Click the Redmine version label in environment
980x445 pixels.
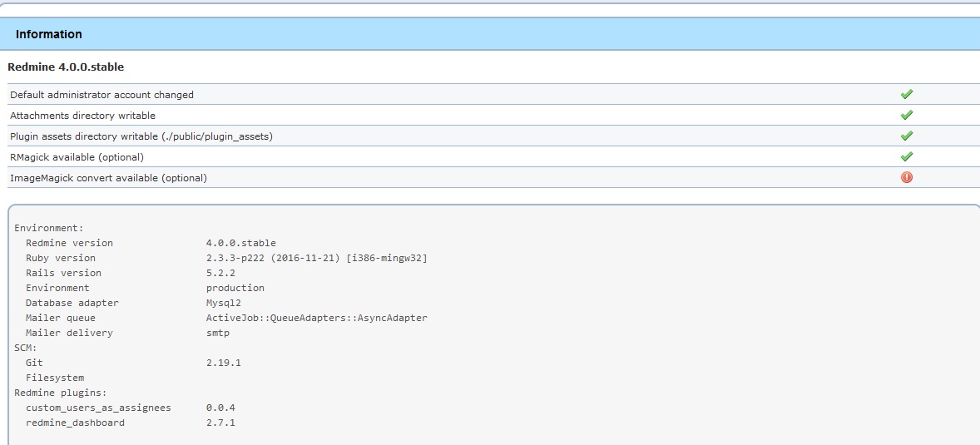69,243
